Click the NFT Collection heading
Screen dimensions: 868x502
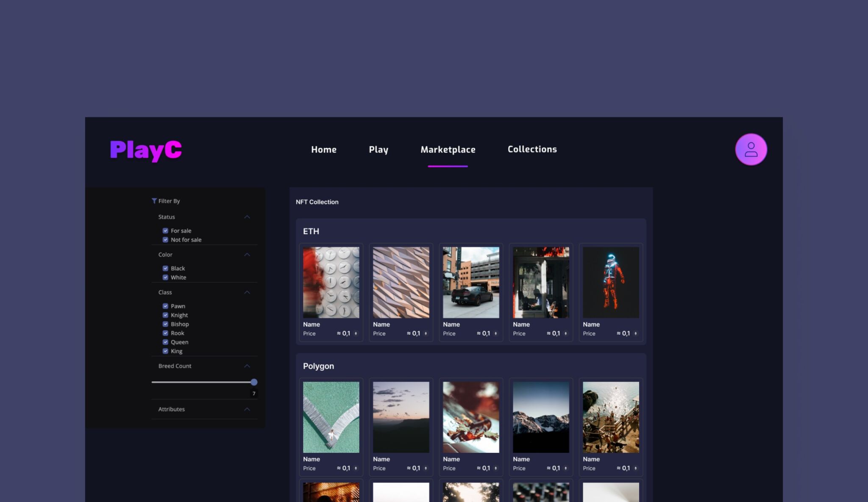coord(317,202)
